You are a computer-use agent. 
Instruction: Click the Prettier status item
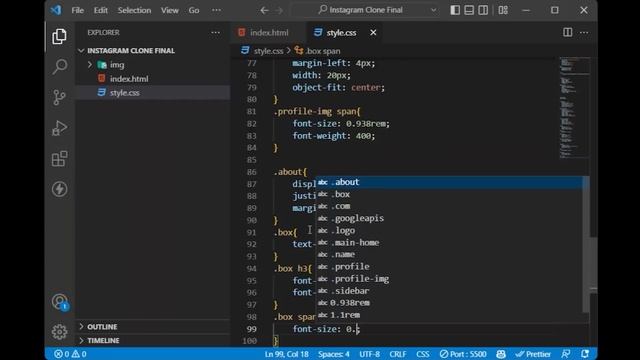pos(533,354)
